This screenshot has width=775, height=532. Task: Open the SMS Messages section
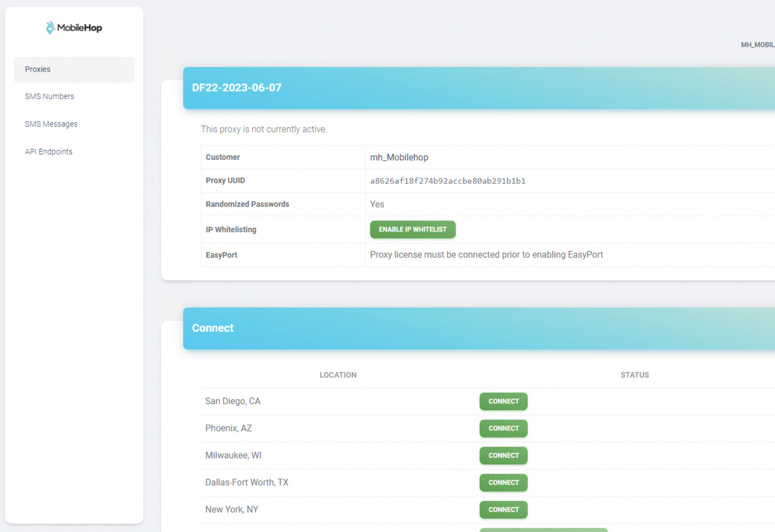pyautogui.click(x=51, y=124)
